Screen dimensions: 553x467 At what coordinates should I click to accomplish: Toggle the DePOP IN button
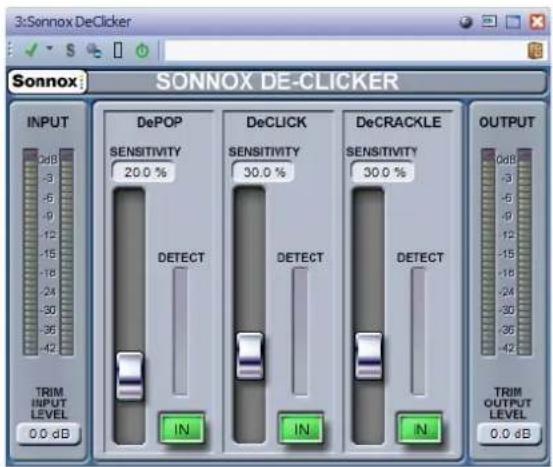click(182, 429)
